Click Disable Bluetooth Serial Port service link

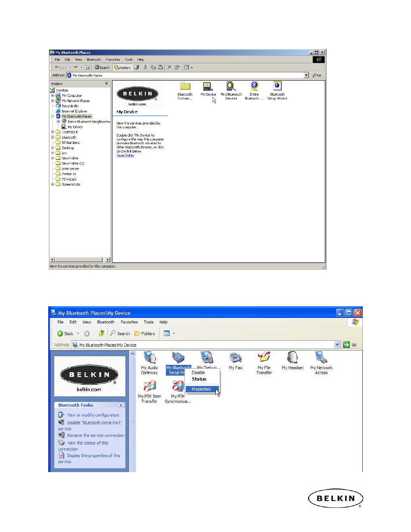[90, 426]
